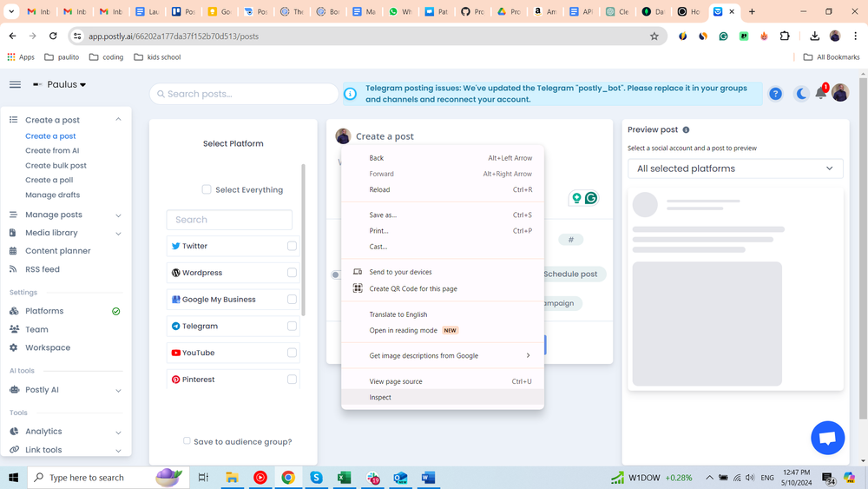The image size is (868, 489).
Task: Click the Grammarly icon in post editor
Action: click(x=590, y=198)
